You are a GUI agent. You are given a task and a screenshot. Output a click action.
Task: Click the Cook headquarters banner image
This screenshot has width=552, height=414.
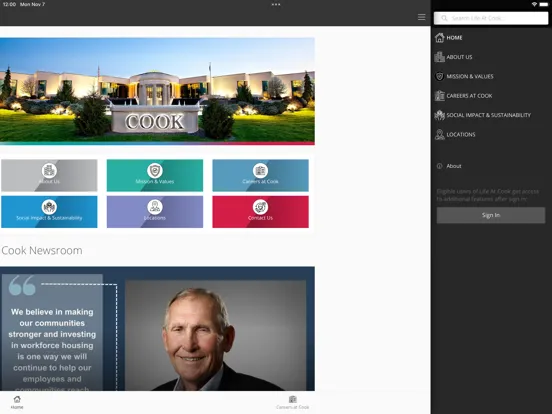[x=157, y=91]
